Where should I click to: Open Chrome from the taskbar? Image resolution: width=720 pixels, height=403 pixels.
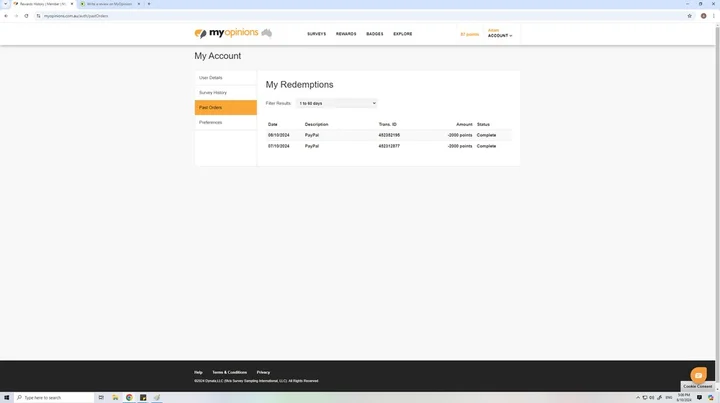[x=129, y=397]
